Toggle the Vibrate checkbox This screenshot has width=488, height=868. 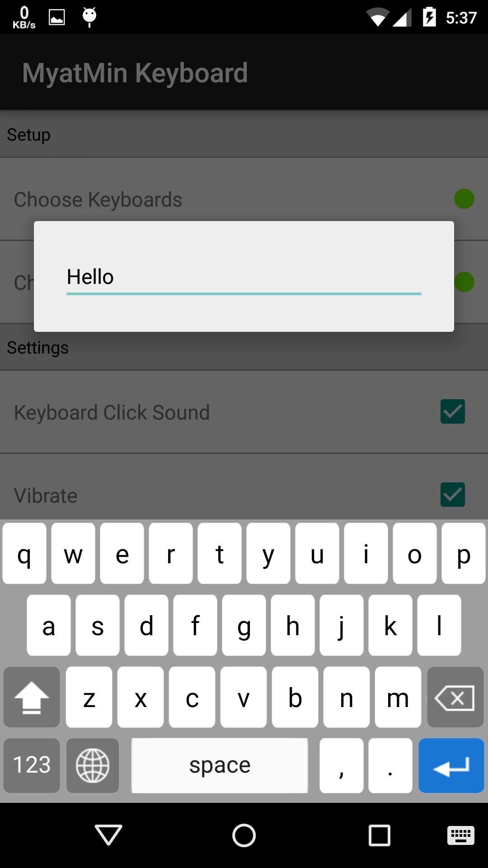click(453, 495)
